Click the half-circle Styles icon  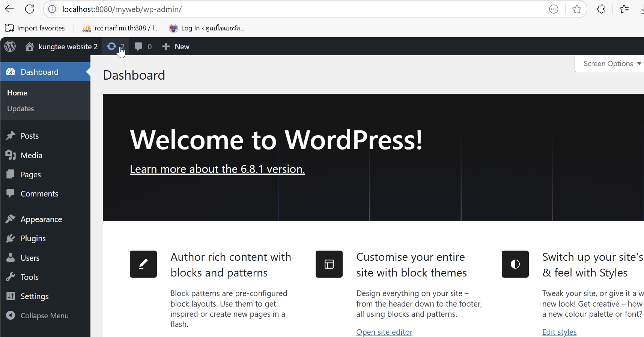pyautogui.click(x=515, y=264)
